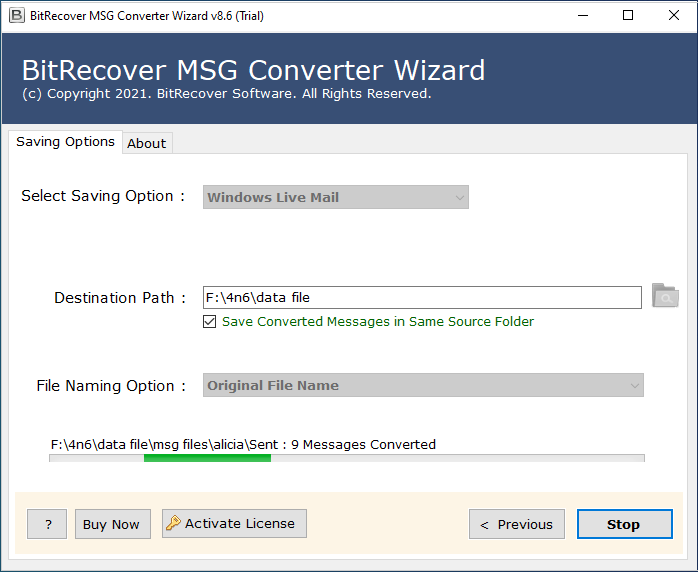Image resolution: width=698 pixels, height=572 pixels.
Task: Expand the Original File Name naming dropdown
Action: pyautogui.click(x=423, y=385)
